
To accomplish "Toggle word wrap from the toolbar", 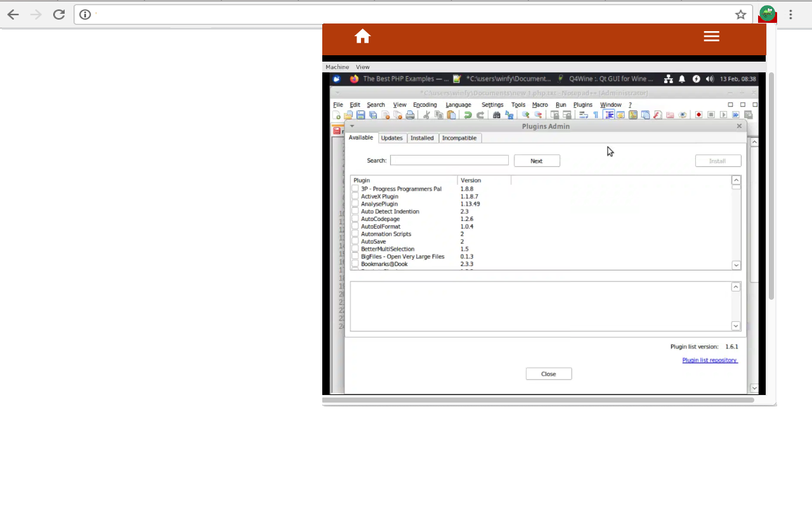I will [x=582, y=114].
